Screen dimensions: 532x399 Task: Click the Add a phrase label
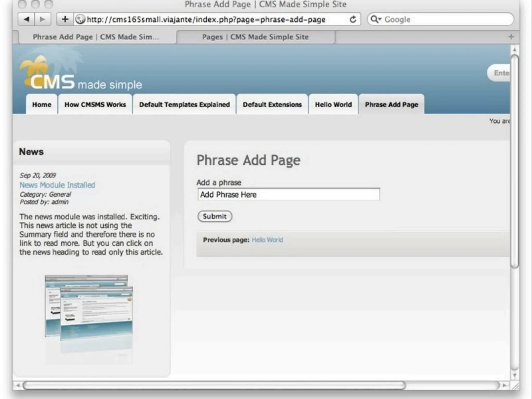pos(219,182)
